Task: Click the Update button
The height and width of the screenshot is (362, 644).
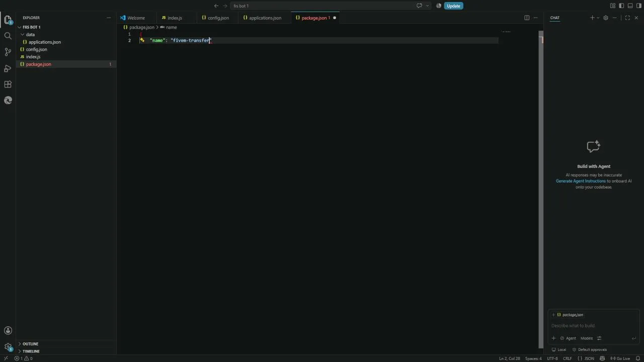Action: pos(453,6)
